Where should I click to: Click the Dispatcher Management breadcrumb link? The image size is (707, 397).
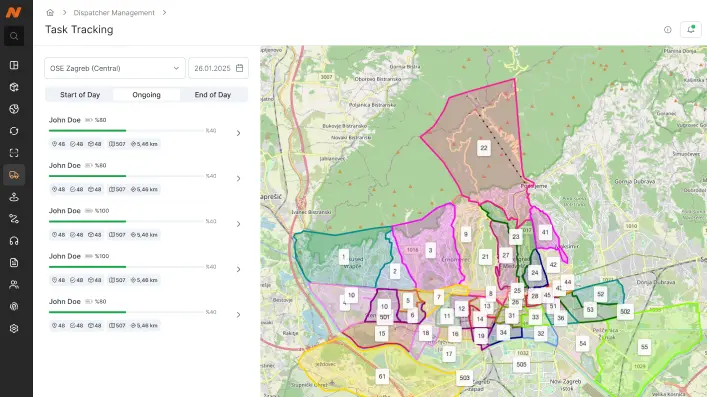coord(114,13)
